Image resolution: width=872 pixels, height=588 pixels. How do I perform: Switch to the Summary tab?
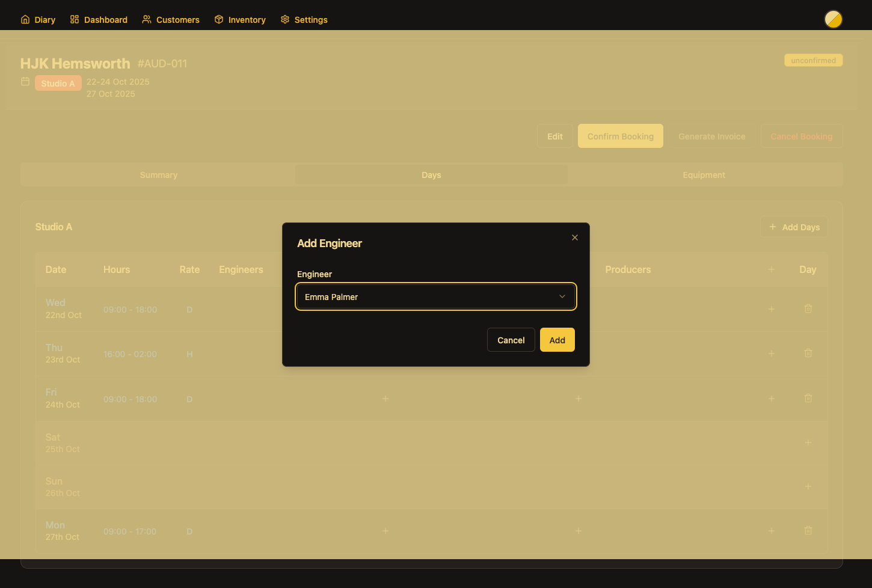[x=159, y=175]
